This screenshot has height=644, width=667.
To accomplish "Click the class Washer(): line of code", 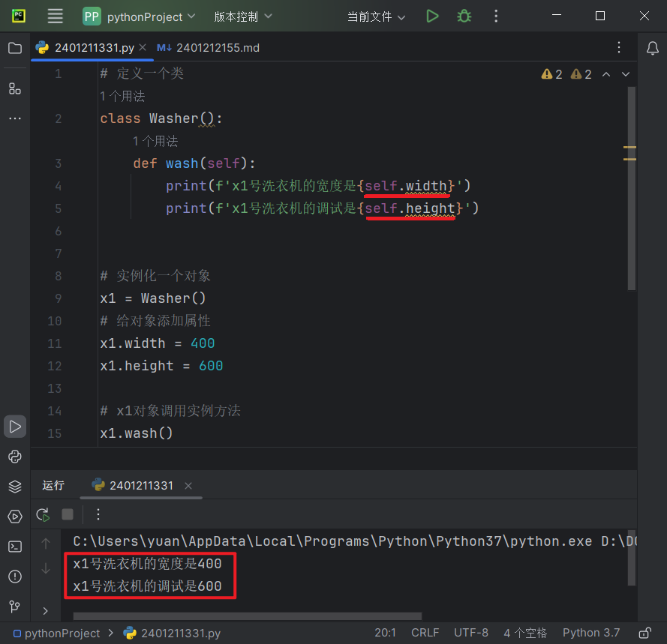I will click(161, 118).
